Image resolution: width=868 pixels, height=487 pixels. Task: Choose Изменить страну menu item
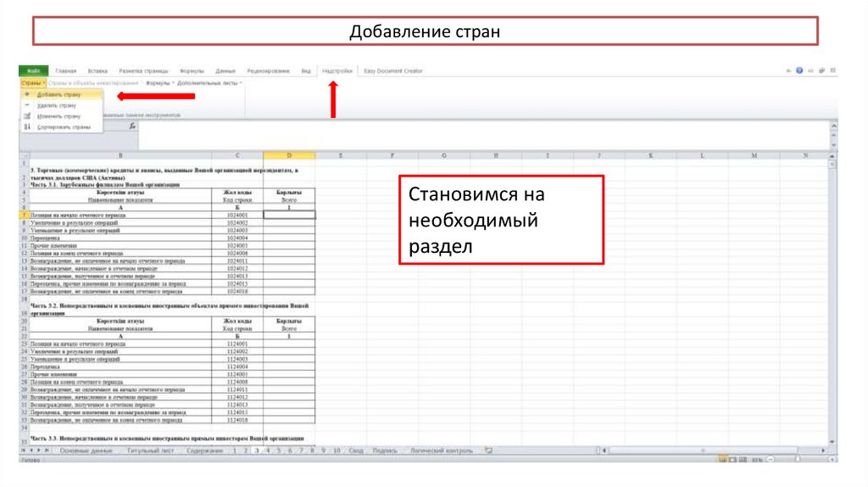click(x=61, y=116)
